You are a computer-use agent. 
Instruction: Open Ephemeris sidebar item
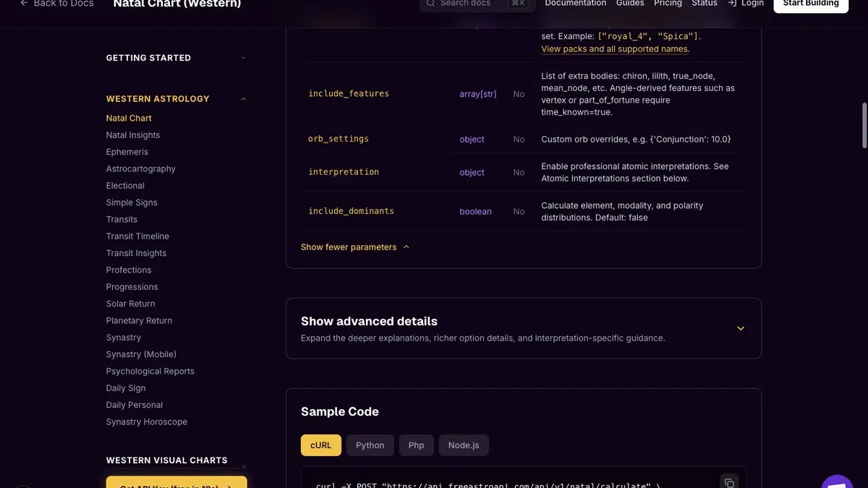click(x=127, y=152)
